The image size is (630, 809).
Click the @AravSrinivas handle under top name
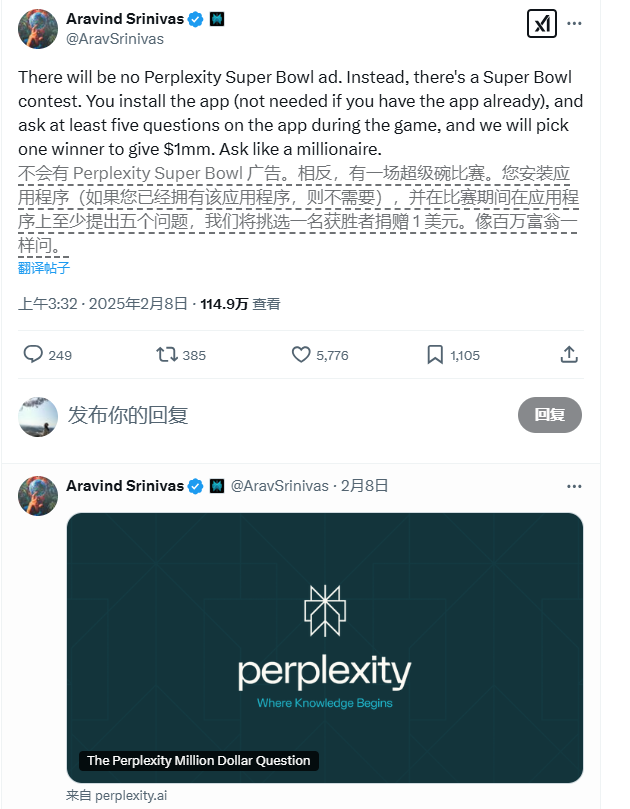tap(115, 39)
